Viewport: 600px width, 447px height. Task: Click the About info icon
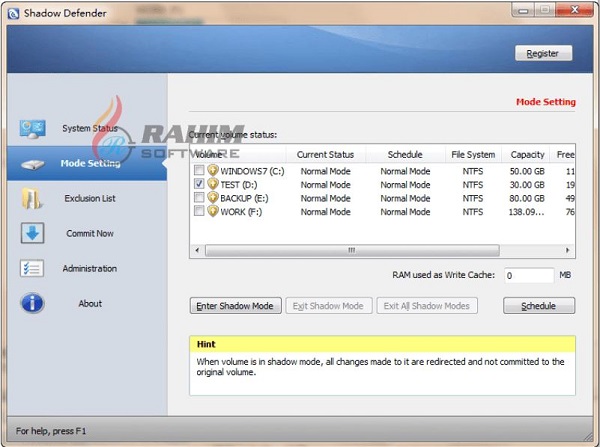tap(33, 303)
